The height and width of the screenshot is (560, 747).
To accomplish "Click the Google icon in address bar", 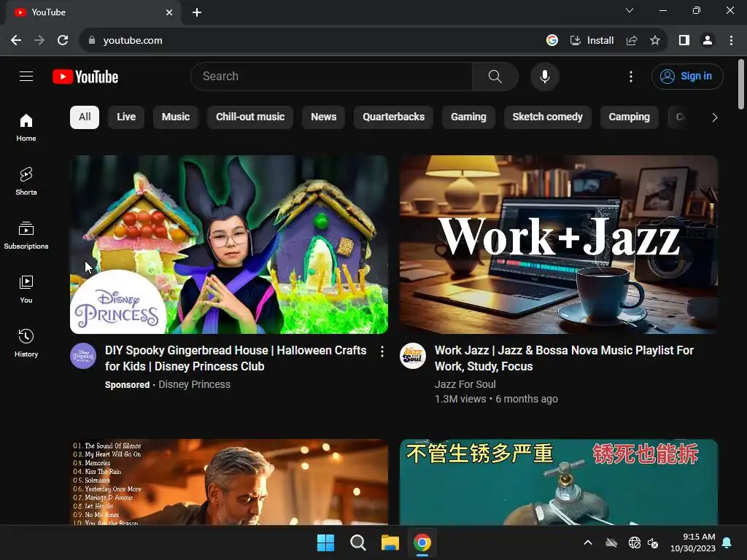I will pyautogui.click(x=551, y=41).
